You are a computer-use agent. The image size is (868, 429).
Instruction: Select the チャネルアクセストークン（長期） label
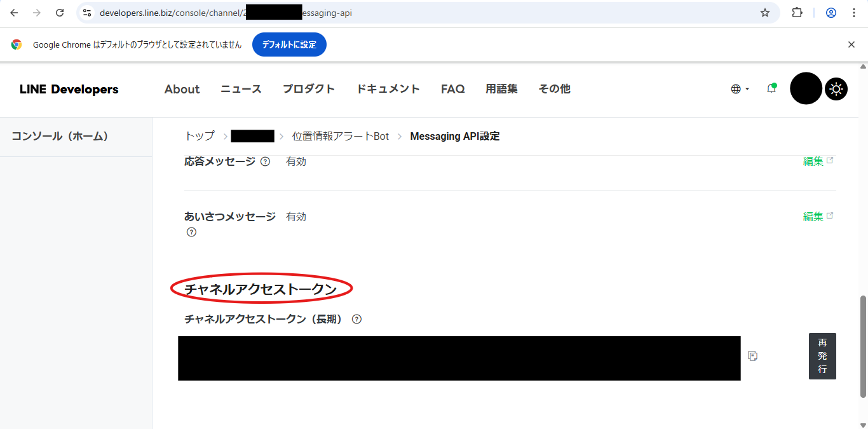264,319
